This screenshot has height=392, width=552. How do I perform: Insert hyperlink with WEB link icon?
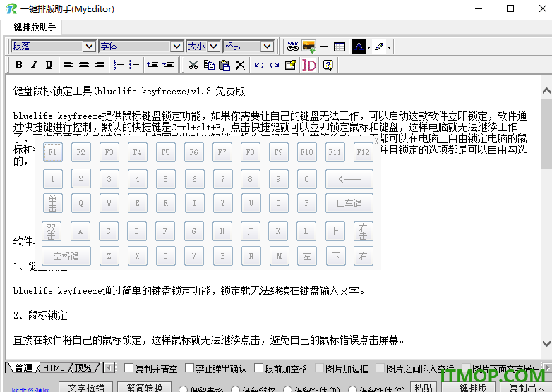[x=292, y=46]
